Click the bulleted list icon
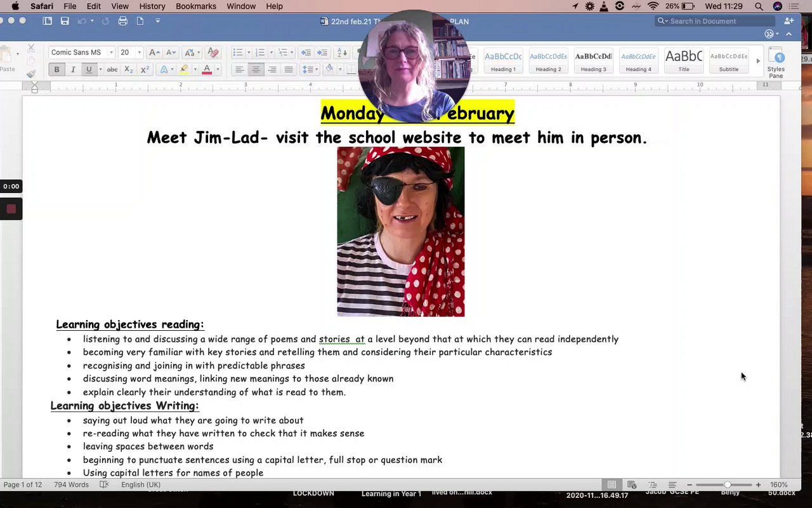 click(237, 53)
